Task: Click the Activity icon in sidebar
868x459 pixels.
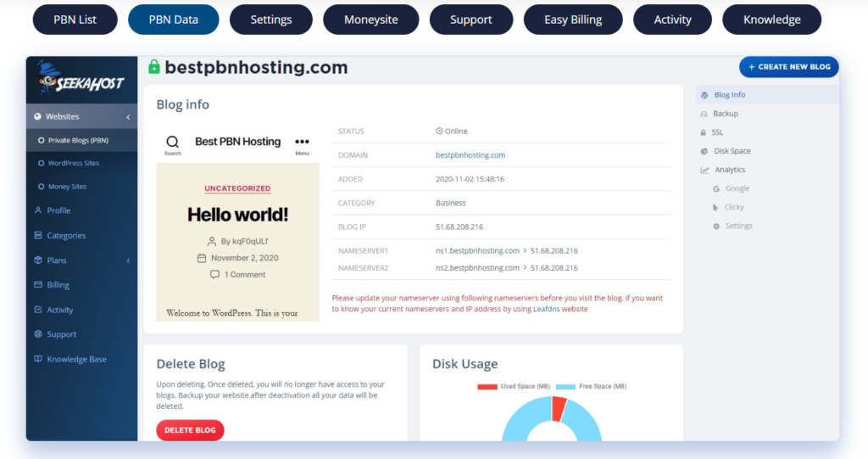Action: (x=38, y=310)
